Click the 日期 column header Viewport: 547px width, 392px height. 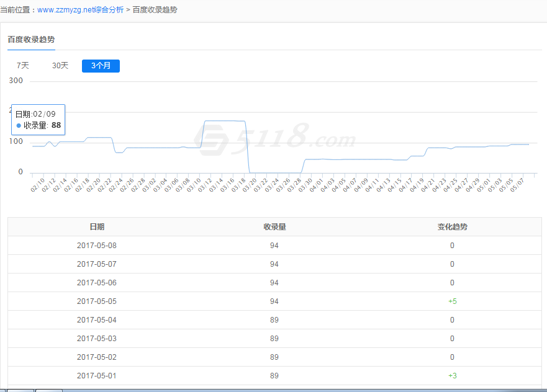tap(97, 227)
